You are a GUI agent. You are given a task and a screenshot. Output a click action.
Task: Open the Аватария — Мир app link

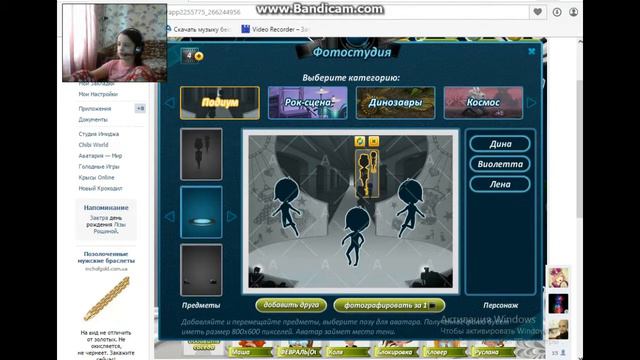pyautogui.click(x=100, y=156)
